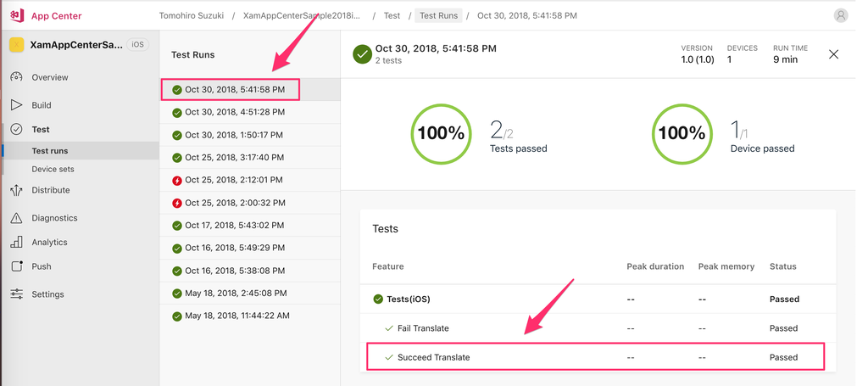Select test run Oct 30, 4:51:28 PM
The image size is (868, 386).
[234, 112]
